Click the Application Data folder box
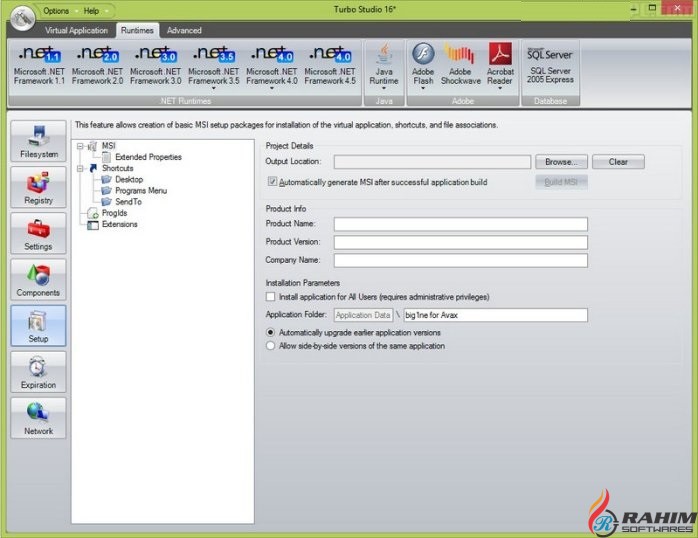This screenshot has height=538, width=698. [x=363, y=315]
